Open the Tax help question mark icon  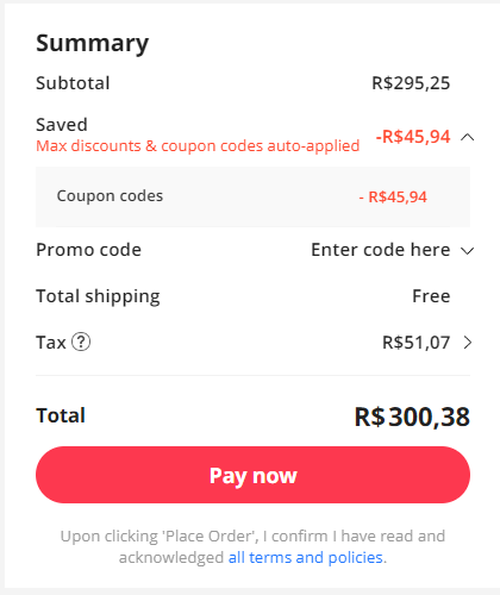click(81, 342)
